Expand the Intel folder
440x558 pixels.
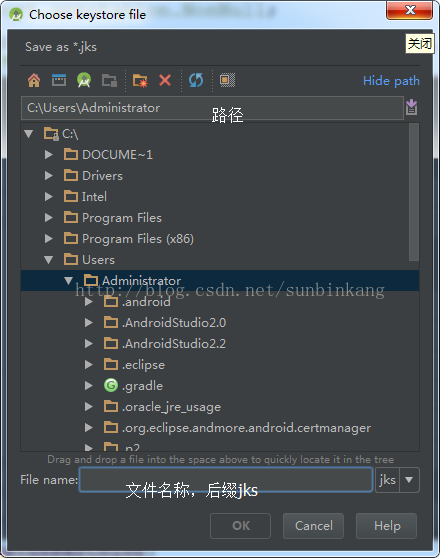pos(49,196)
